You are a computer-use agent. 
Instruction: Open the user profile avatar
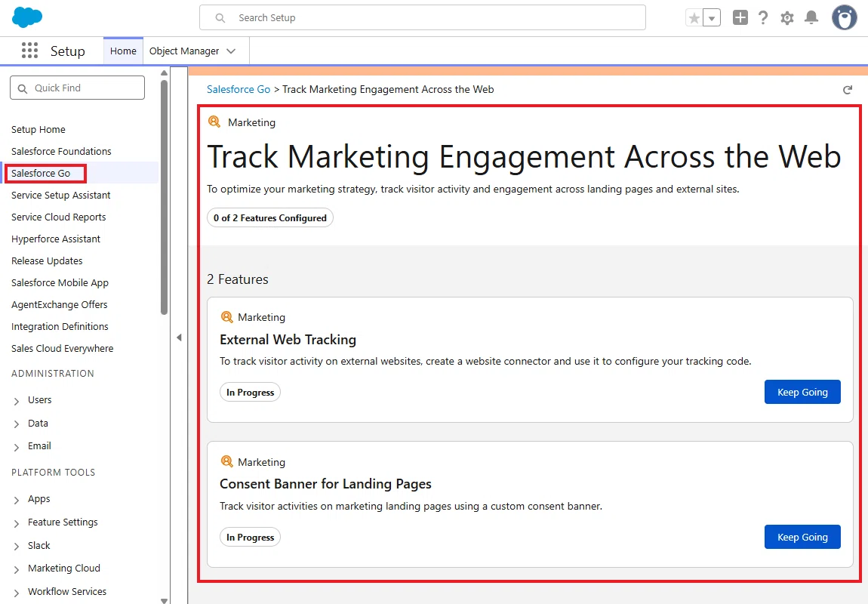point(844,17)
